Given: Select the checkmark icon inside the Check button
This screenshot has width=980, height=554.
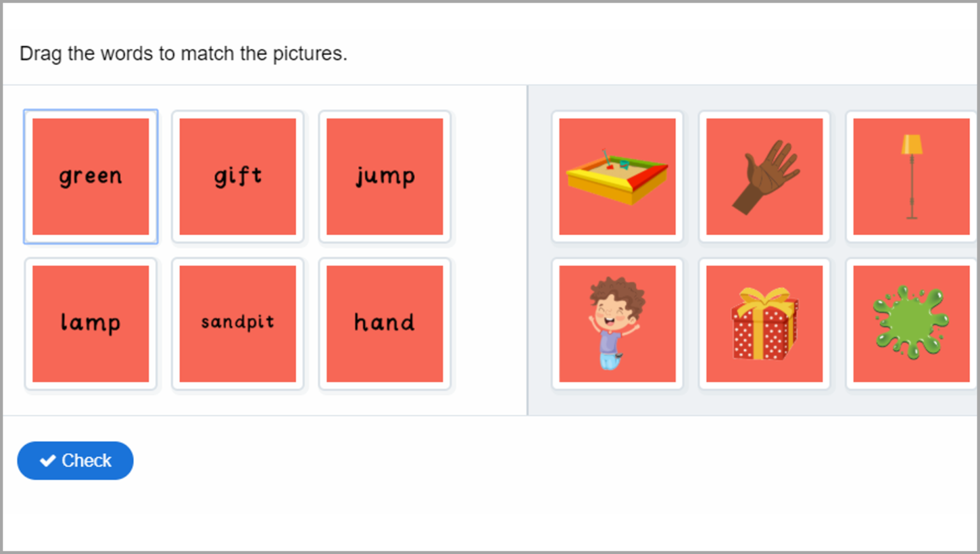Looking at the screenshot, I should (47, 460).
